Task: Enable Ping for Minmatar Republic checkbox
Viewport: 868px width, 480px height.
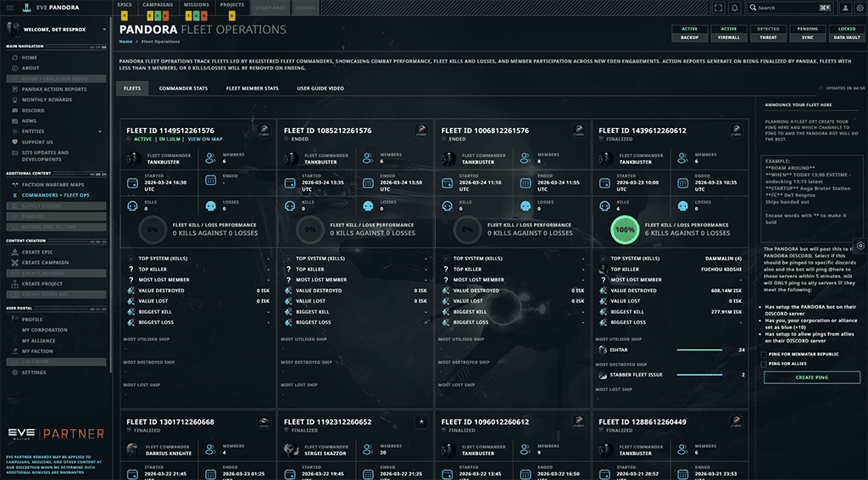Action: tap(764, 354)
